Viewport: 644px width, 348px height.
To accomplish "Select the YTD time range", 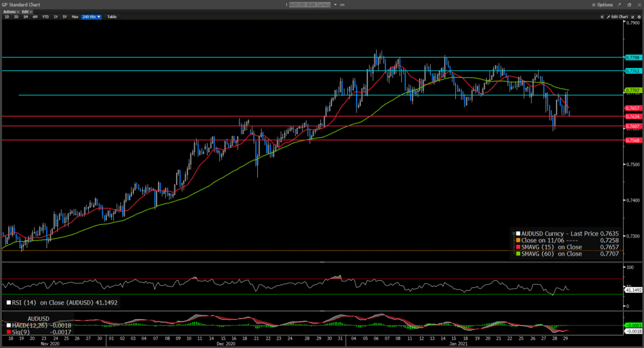I will pos(45,17).
